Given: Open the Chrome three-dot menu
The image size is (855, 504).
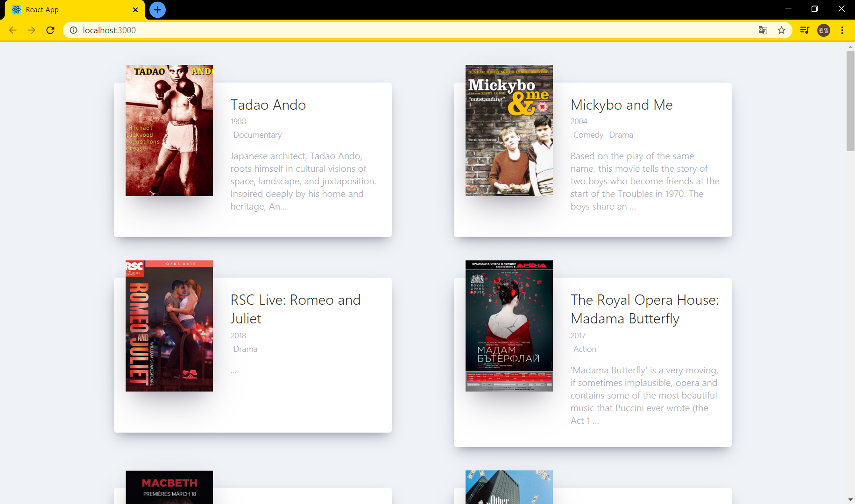Looking at the screenshot, I should coord(842,30).
